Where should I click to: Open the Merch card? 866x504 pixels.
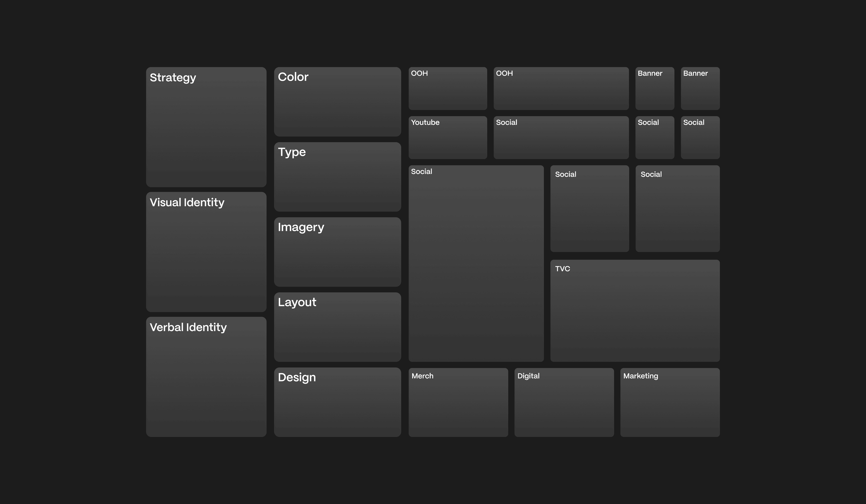coord(458,402)
